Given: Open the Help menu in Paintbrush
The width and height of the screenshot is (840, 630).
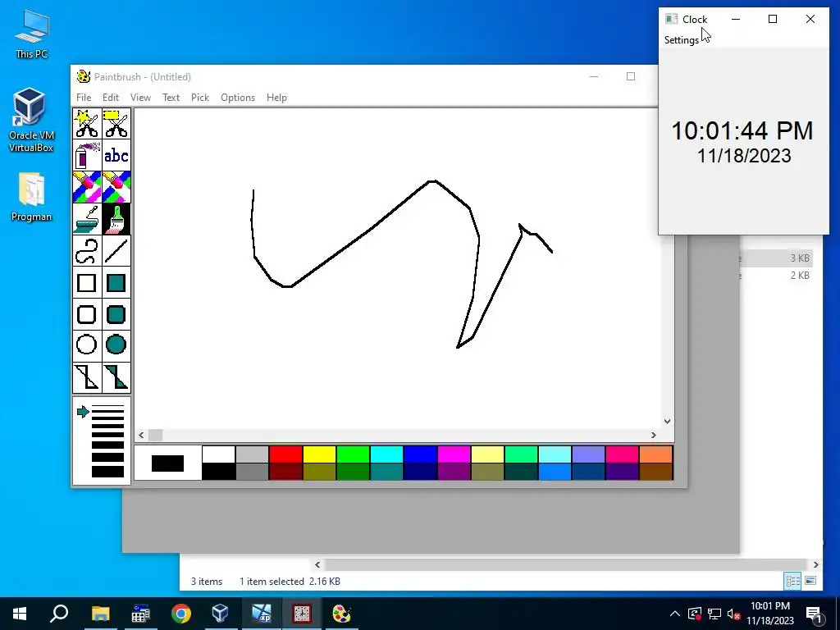Looking at the screenshot, I should point(276,98).
